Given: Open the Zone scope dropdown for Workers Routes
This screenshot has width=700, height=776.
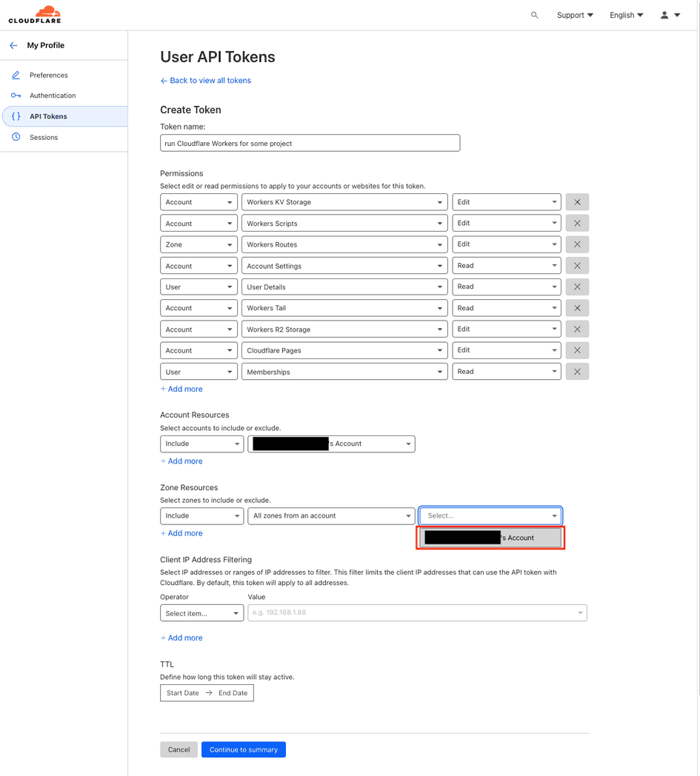Looking at the screenshot, I should click(x=199, y=244).
